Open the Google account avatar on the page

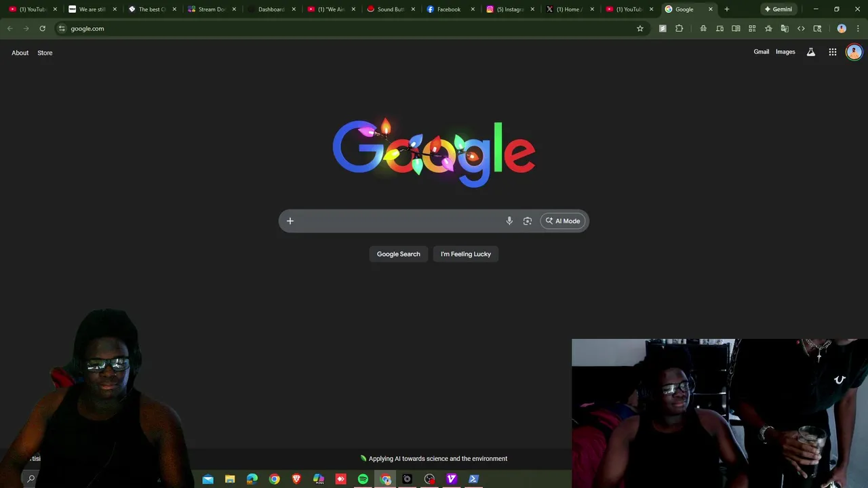(x=854, y=52)
